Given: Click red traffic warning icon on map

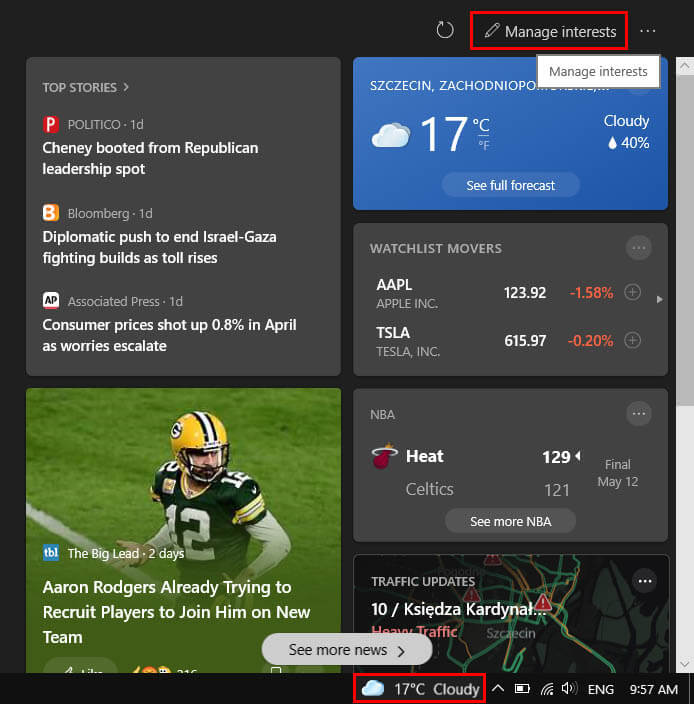Looking at the screenshot, I should [x=543, y=601].
